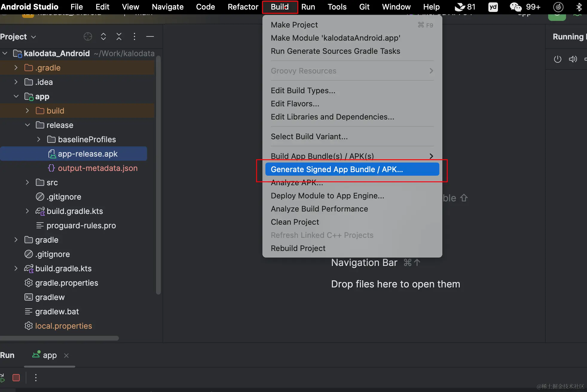The width and height of the screenshot is (587, 392).
Task: Click the yd icon in macOS menu bar
Action: click(493, 7)
